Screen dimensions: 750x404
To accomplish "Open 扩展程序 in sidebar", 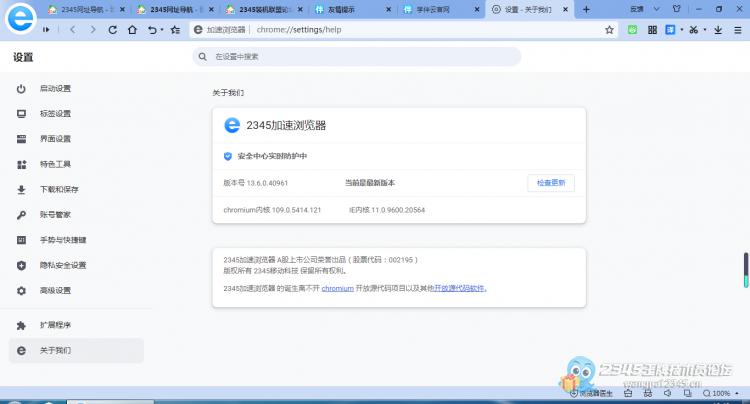I will click(x=77, y=325).
